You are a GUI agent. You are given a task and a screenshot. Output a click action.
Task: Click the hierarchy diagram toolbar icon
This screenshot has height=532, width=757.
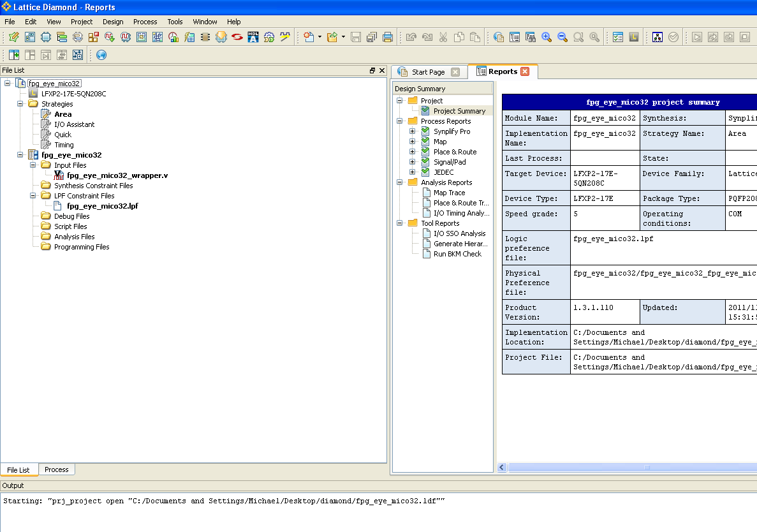(658, 37)
